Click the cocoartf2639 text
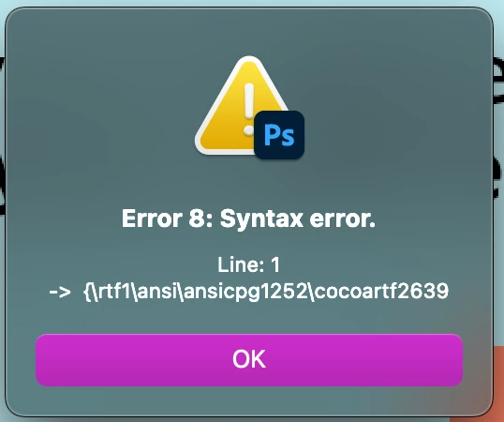Image resolution: width=504 pixels, height=422 pixels. [381, 291]
